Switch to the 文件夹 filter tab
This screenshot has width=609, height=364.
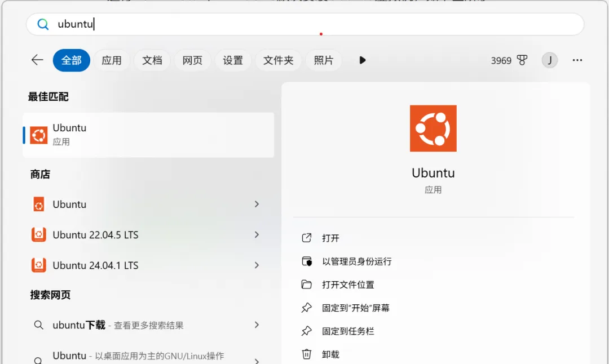[x=278, y=60]
